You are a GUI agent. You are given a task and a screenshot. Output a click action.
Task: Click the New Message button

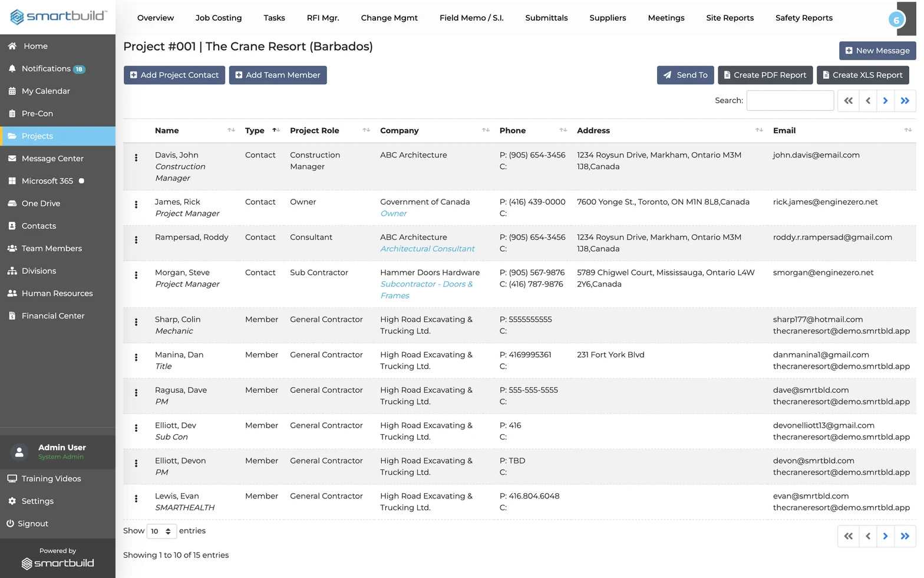(x=877, y=51)
